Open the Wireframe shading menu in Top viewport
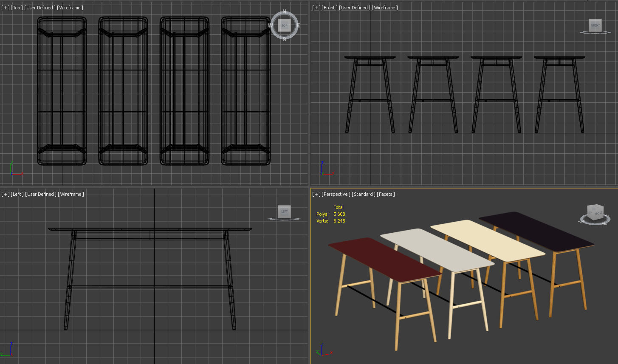Image resolution: width=618 pixels, height=364 pixels. 71,8
